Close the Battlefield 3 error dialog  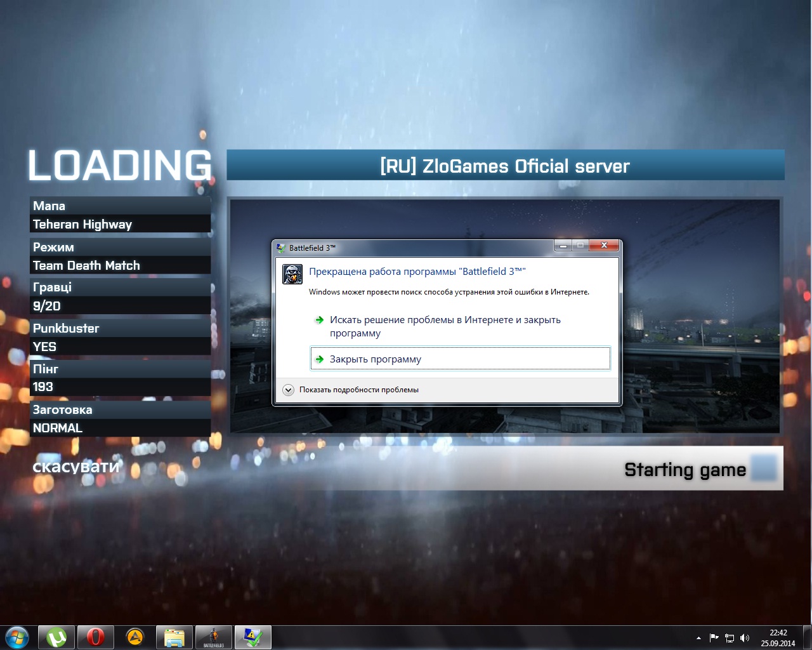tap(604, 245)
